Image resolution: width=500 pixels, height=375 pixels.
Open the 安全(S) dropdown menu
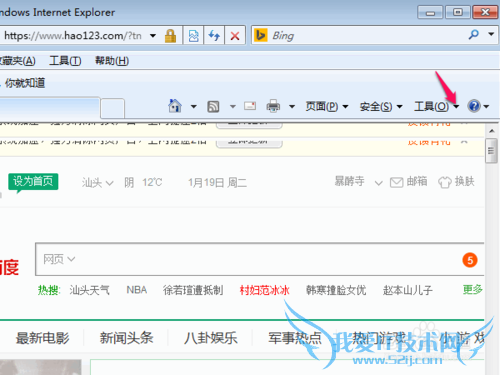tap(381, 107)
